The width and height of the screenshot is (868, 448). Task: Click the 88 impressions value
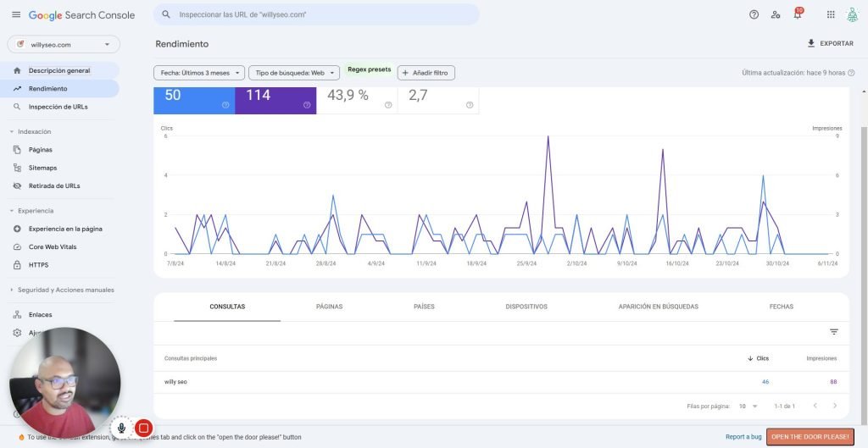(833, 382)
